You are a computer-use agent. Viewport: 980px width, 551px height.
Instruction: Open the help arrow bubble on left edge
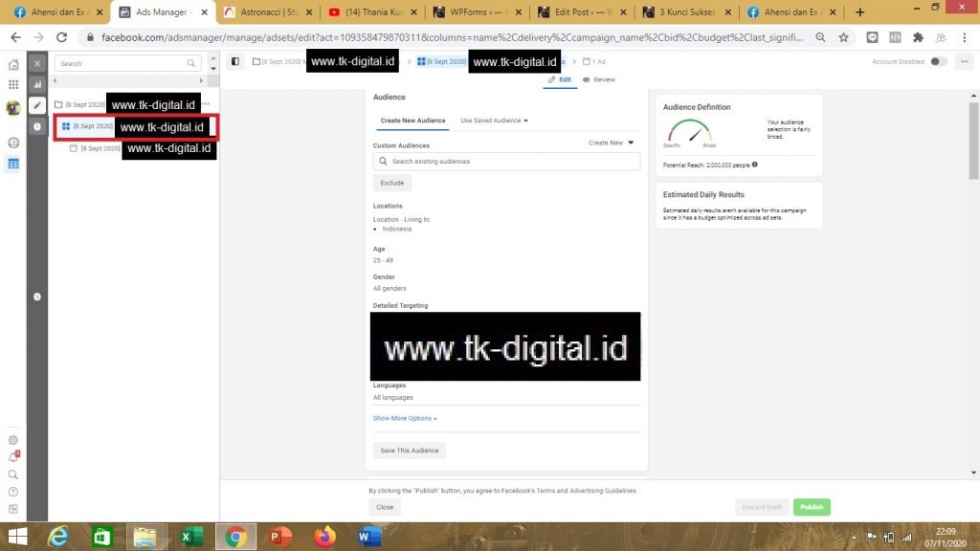[x=36, y=297]
